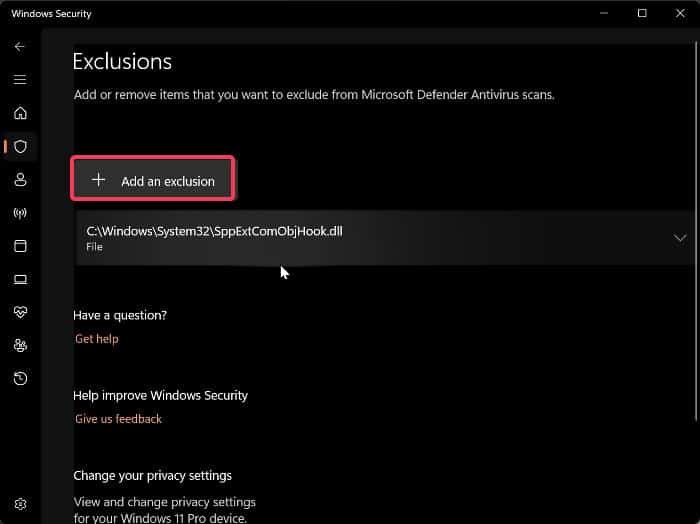Image resolution: width=700 pixels, height=524 pixels.
Task: Minimize the Windows Security window
Action: click(x=603, y=13)
